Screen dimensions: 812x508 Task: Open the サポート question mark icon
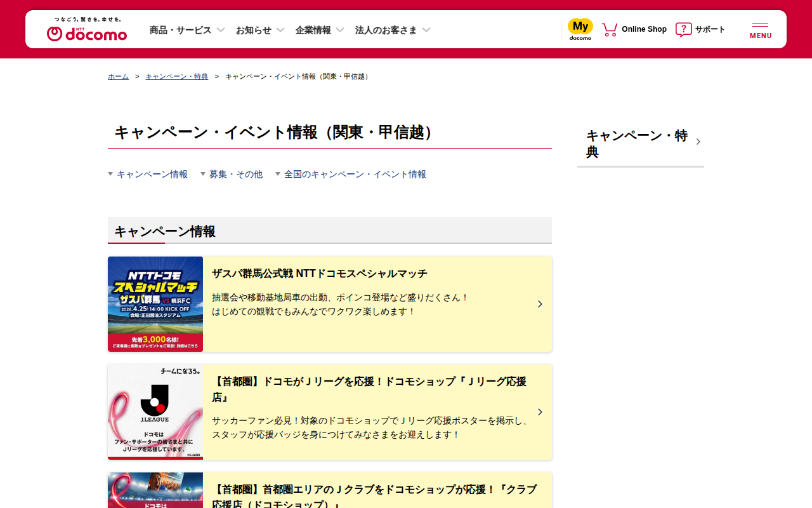pos(684,29)
